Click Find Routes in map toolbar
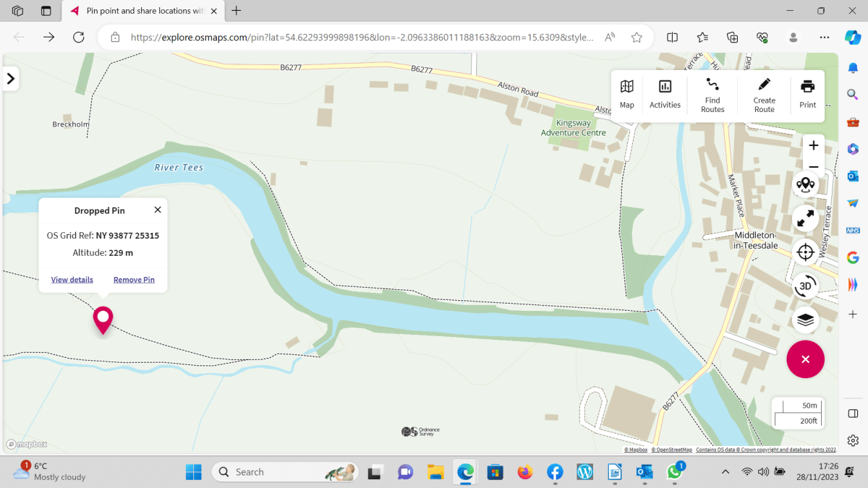868x488 pixels. [x=712, y=95]
